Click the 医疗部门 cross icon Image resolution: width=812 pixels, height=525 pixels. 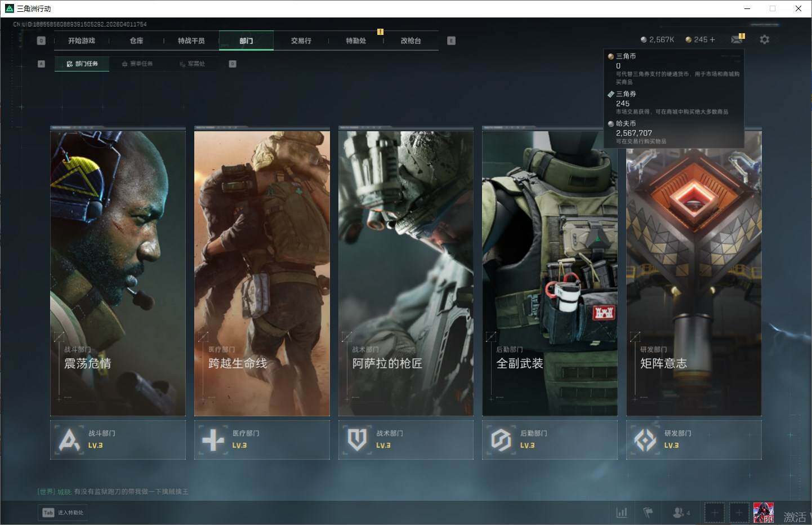pos(213,439)
